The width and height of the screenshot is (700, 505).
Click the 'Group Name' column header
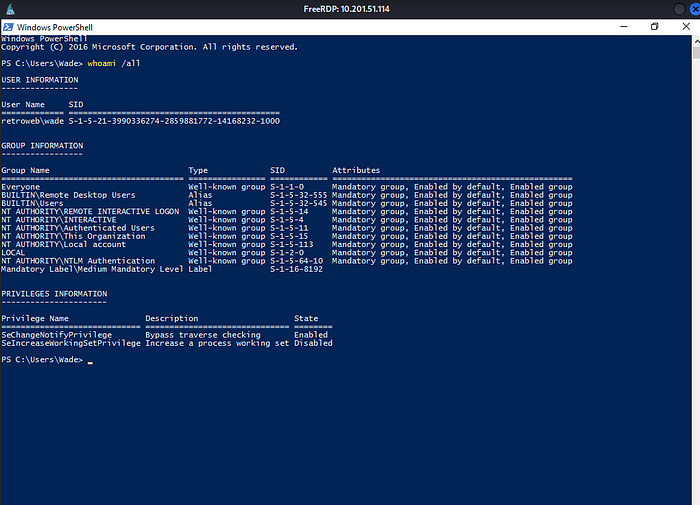tap(25, 170)
